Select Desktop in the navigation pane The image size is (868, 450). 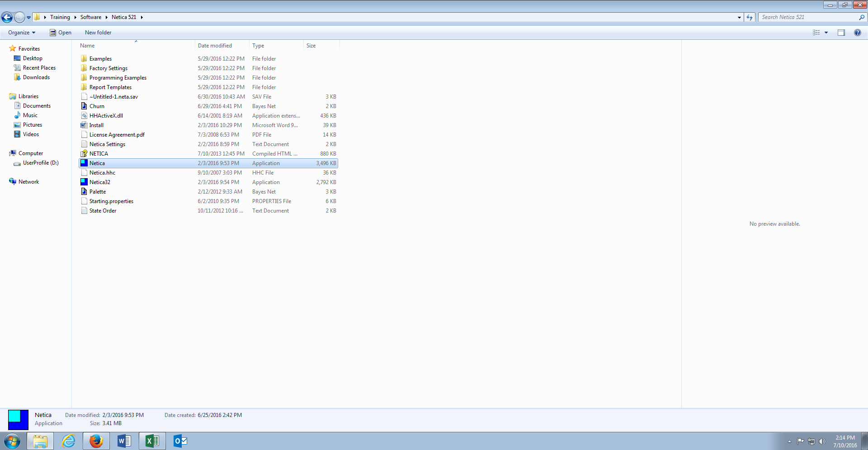pyautogui.click(x=33, y=58)
